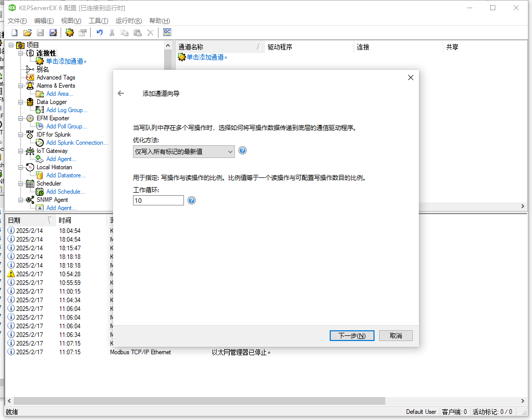Collapse the 连接性 tree node
This screenshot has width=532, height=420.
point(21,53)
